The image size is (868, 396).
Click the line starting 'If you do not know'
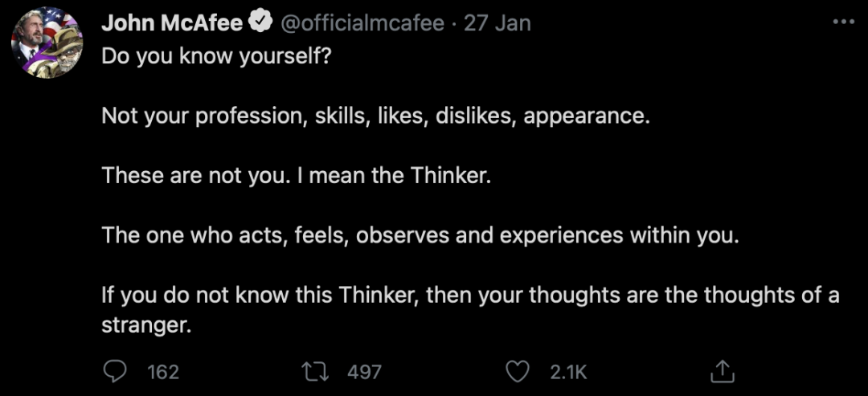click(x=470, y=296)
